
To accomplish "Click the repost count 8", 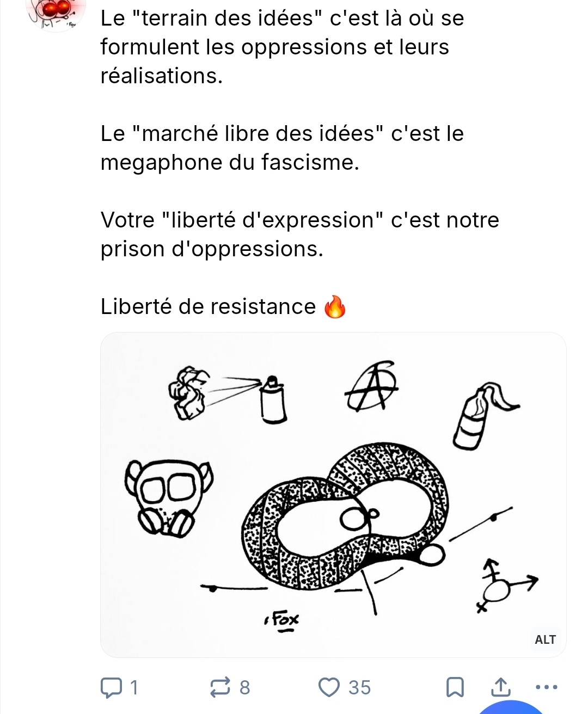I will (245, 687).
